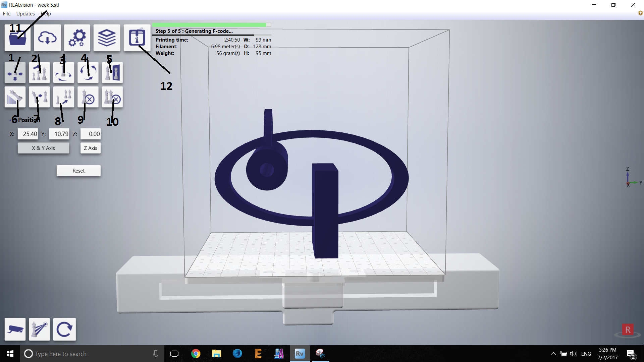Image resolution: width=644 pixels, height=362 pixels.
Task: Click the camera view icon
Action: 15,329
